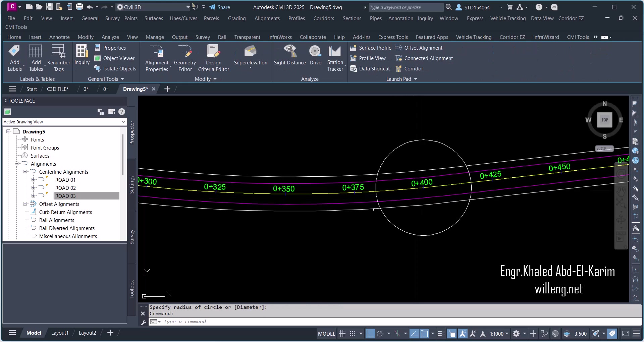Click the Share button
The height and width of the screenshot is (342, 644).
pyautogui.click(x=219, y=7)
